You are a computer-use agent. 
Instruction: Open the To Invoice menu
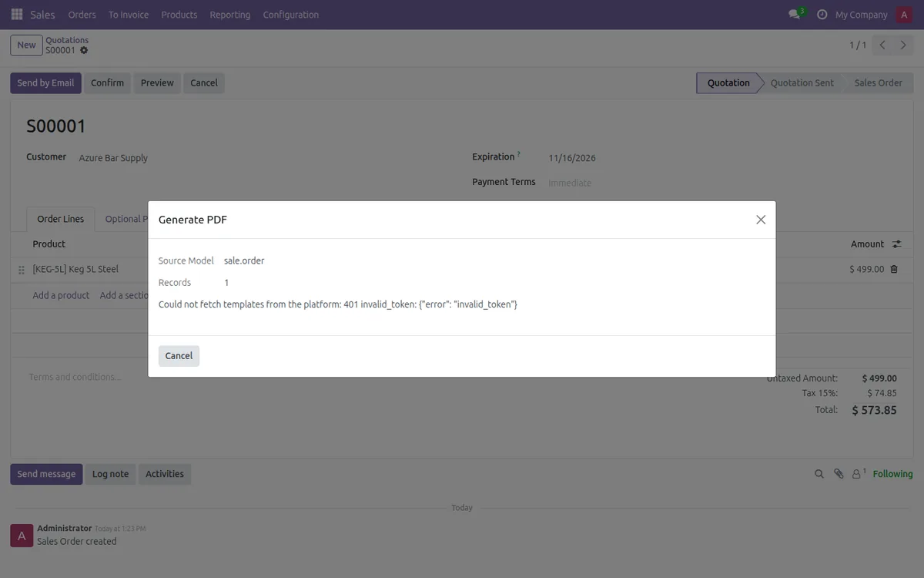(129, 15)
